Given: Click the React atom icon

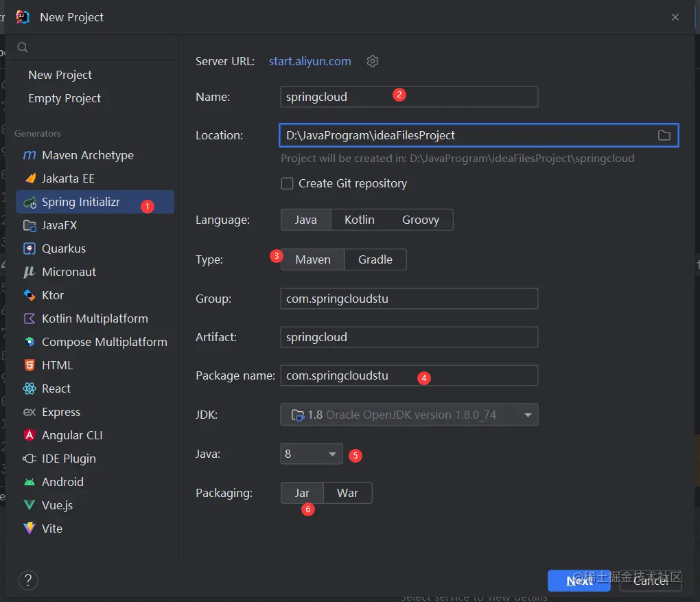Looking at the screenshot, I should [30, 389].
